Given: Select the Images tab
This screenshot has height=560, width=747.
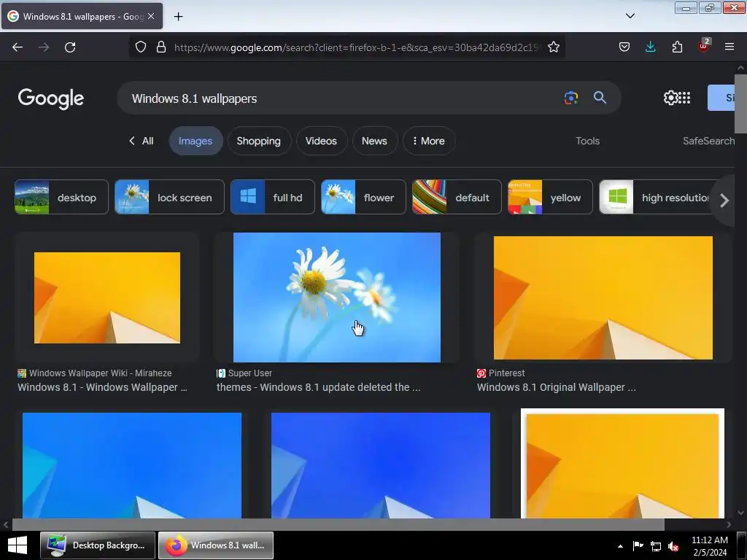Looking at the screenshot, I should point(196,141).
